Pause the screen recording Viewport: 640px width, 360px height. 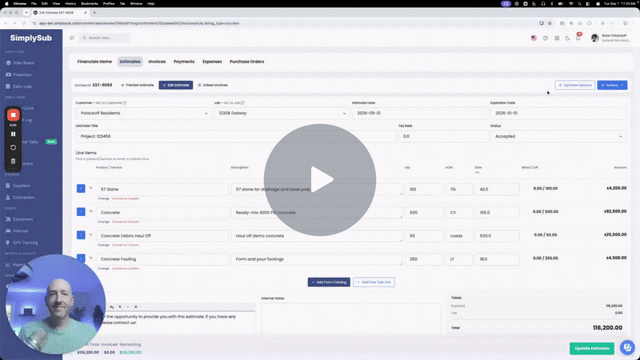[13, 134]
